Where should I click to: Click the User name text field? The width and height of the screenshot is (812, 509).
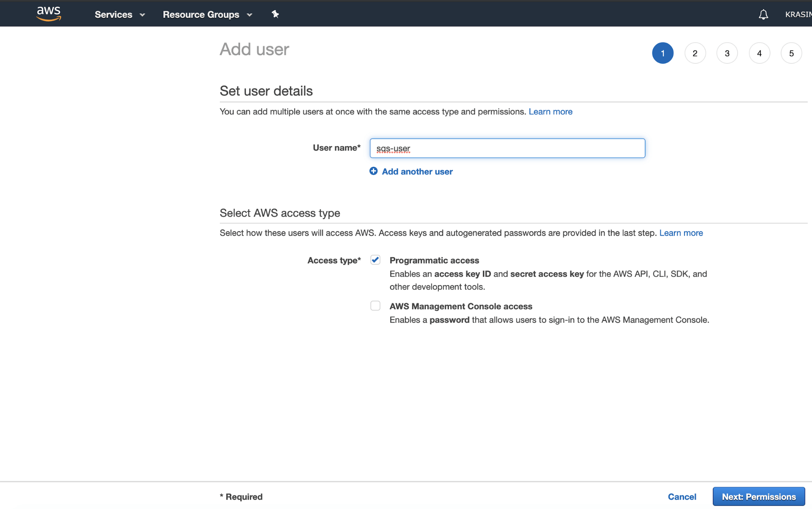507,148
